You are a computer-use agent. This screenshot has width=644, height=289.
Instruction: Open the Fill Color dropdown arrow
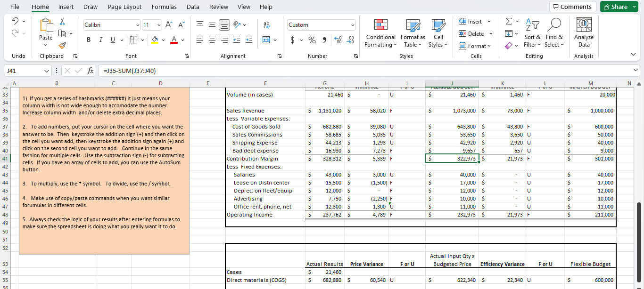pos(164,40)
